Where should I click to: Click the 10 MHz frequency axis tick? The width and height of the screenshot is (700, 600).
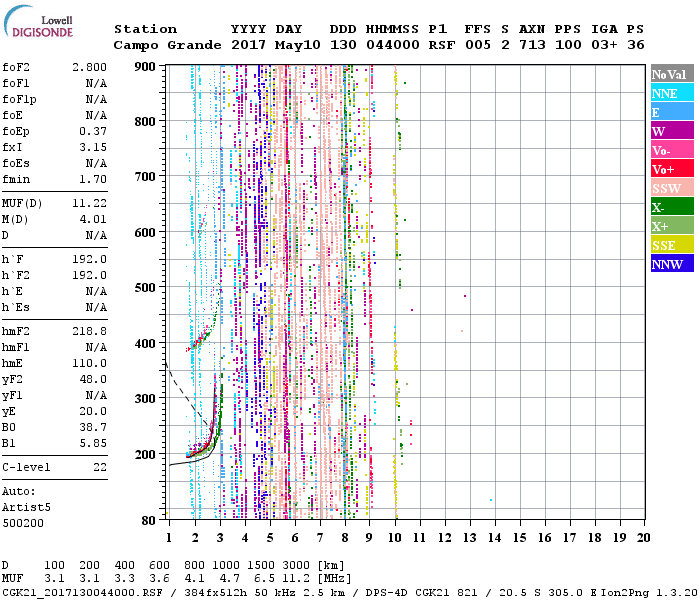point(396,538)
